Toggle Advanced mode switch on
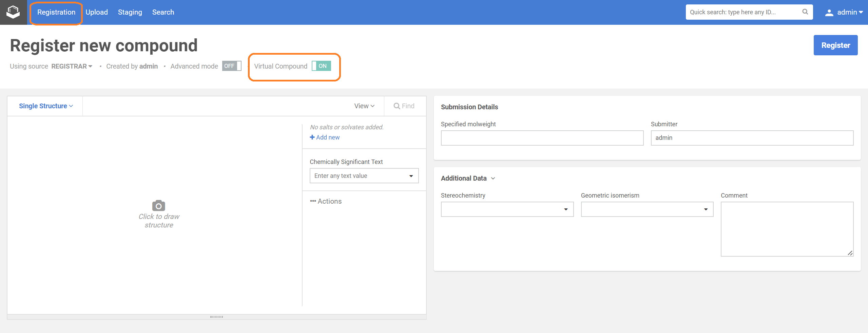The width and height of the screenshot is (868, 333). pos(232,66)
